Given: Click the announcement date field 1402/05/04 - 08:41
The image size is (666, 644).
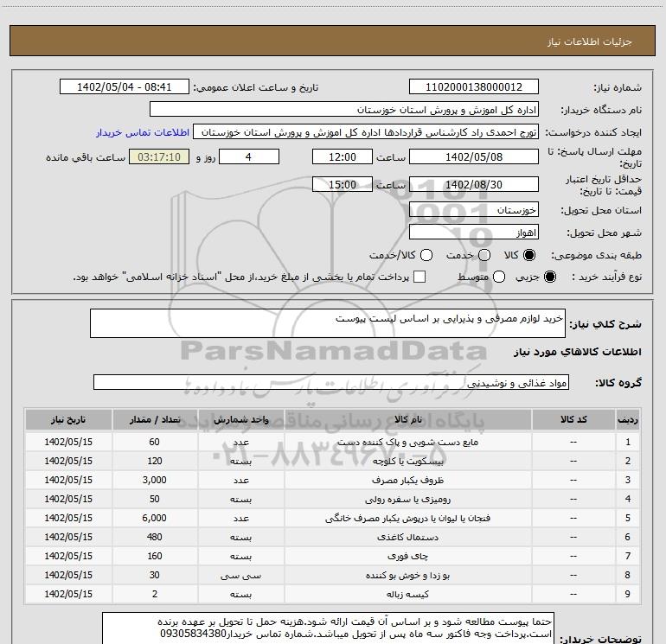Looking at the screenshot, I should (x=124, y=86).
